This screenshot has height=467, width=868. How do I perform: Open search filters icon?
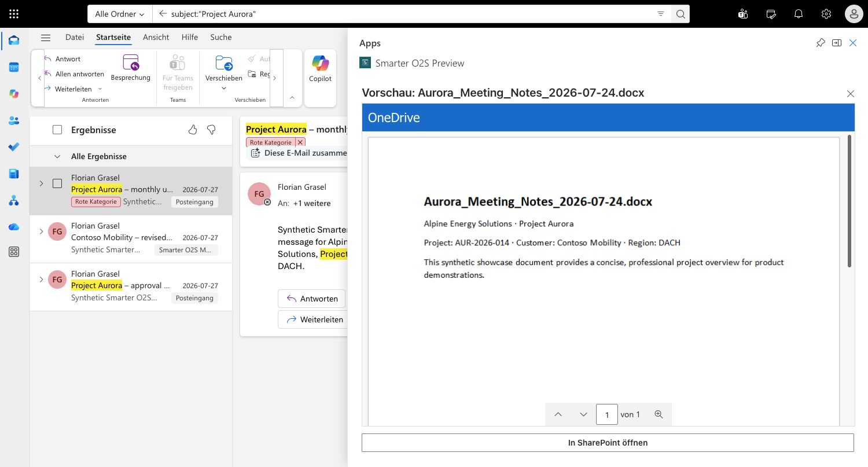tap(661, 14)
